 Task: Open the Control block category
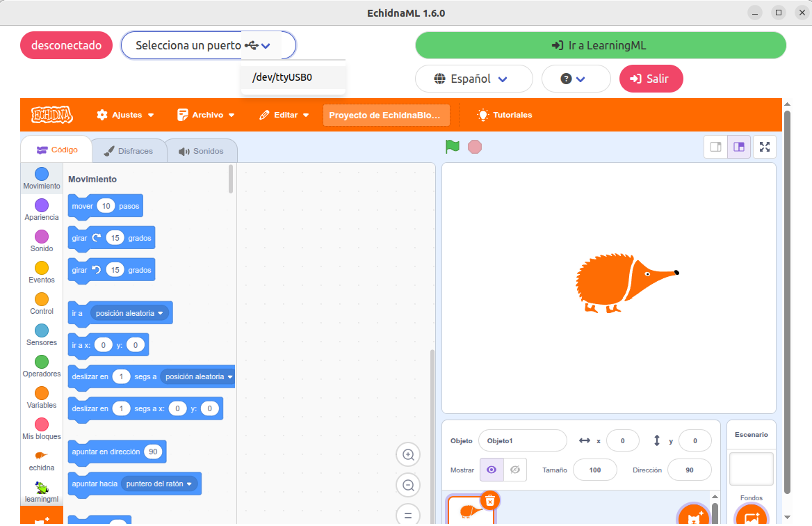tap(42, 304)
